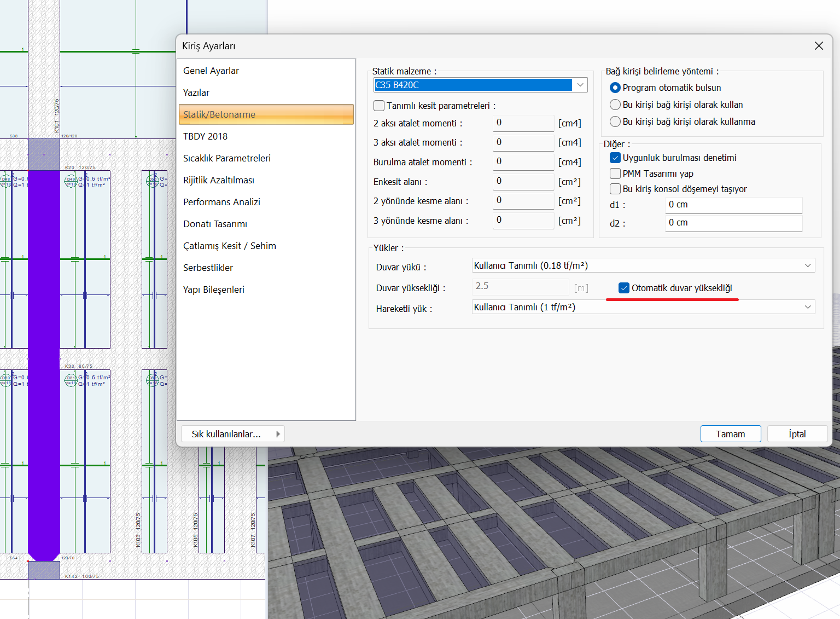Screen dimensions: 840x619
Task: Close the Kiriş Ayarları dialog
Action: click(818, 46)
